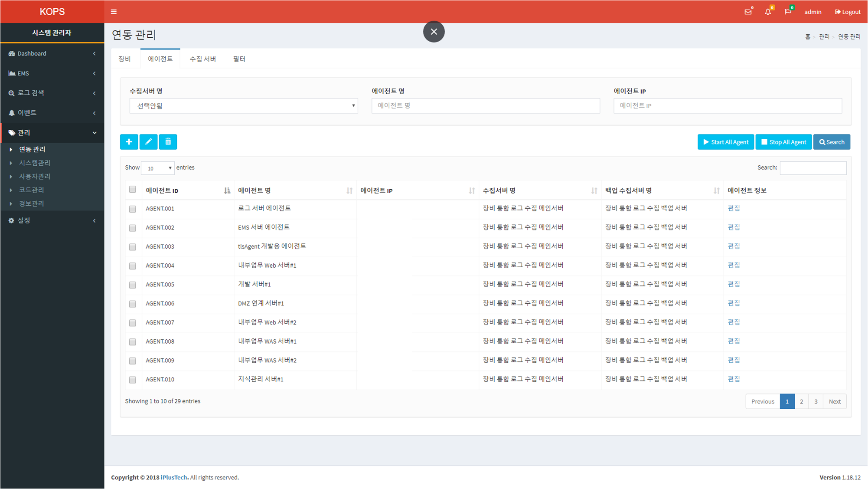Toggle the select-all header checkbox
This screenshot has height=489, width=868.
tap(133, 189)
